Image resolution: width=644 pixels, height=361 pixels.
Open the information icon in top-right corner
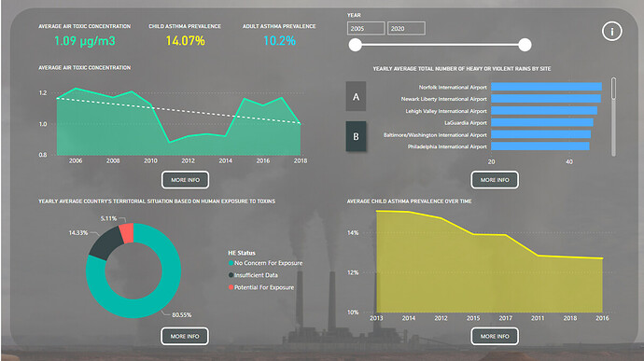611,31
